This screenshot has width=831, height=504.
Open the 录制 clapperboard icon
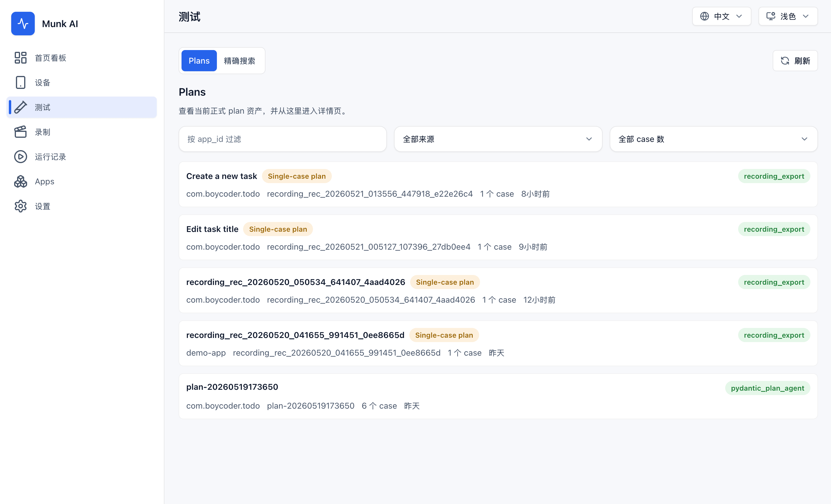(x=21, y=132)
